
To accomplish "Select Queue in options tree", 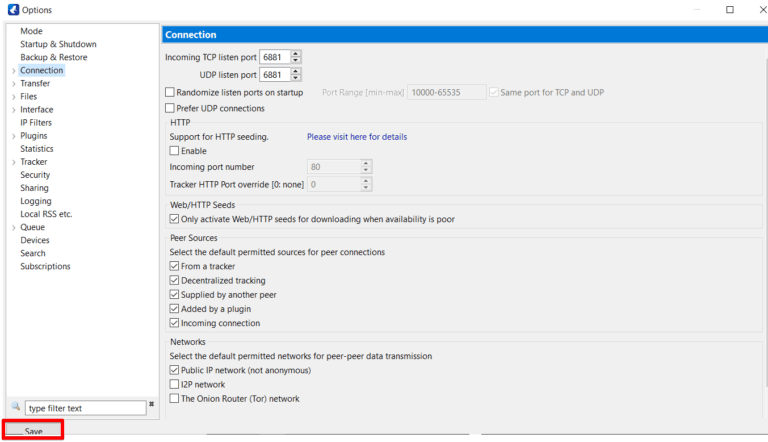I will coord(32,227).
